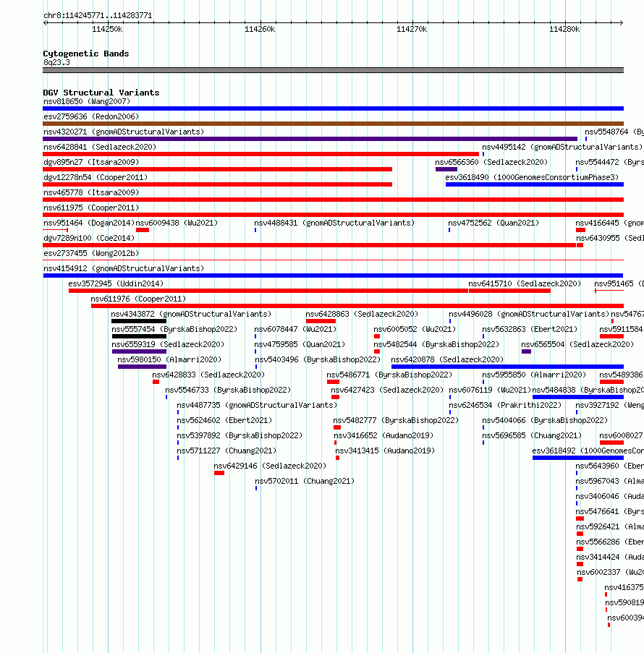Click nsv4488431 (gnomADStructuralVariants) label
644x653 pixels.
pyautogui.click(x=334, y=223)
